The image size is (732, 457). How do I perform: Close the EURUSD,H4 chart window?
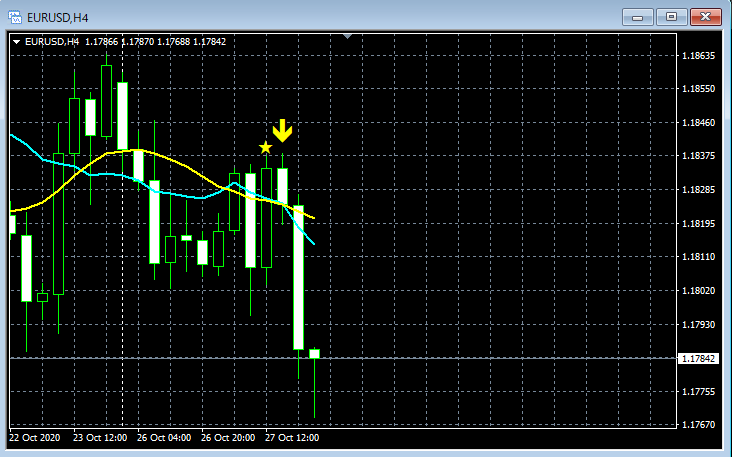click(706, 17)
